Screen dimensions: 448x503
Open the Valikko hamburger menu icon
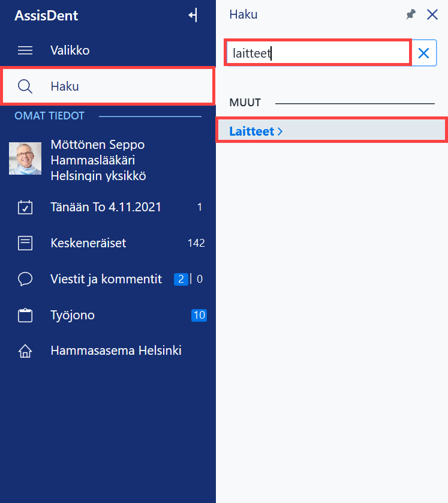click(25, 50)
